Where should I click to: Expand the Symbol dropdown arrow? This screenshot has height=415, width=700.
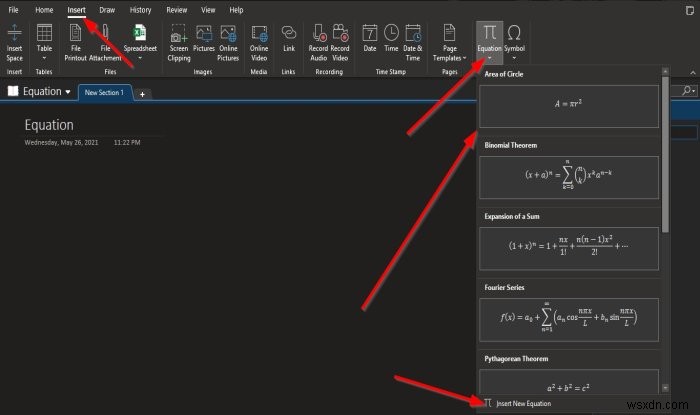pyautogui.click(x=514, y=58)
